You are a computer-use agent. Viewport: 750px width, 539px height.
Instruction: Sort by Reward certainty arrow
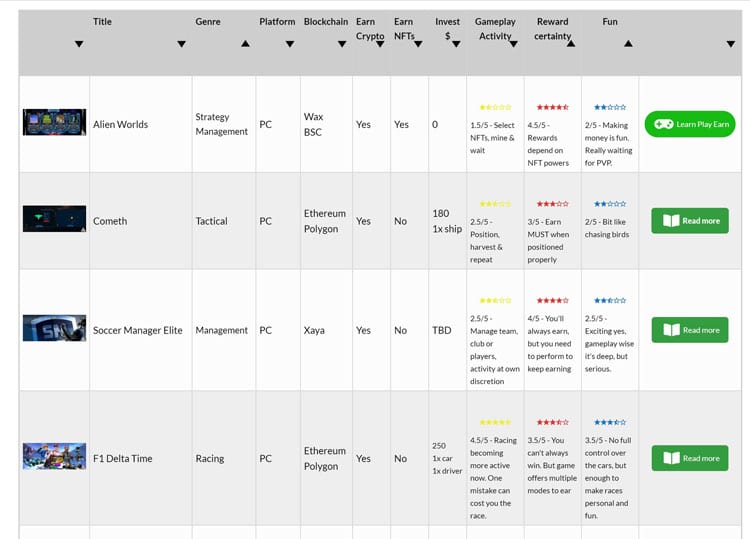(x=571, y=44)
